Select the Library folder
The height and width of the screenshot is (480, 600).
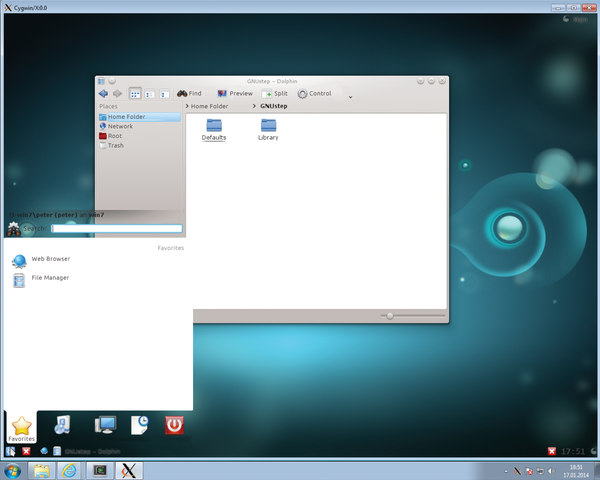pyautogui.click(x=268, y=130)
